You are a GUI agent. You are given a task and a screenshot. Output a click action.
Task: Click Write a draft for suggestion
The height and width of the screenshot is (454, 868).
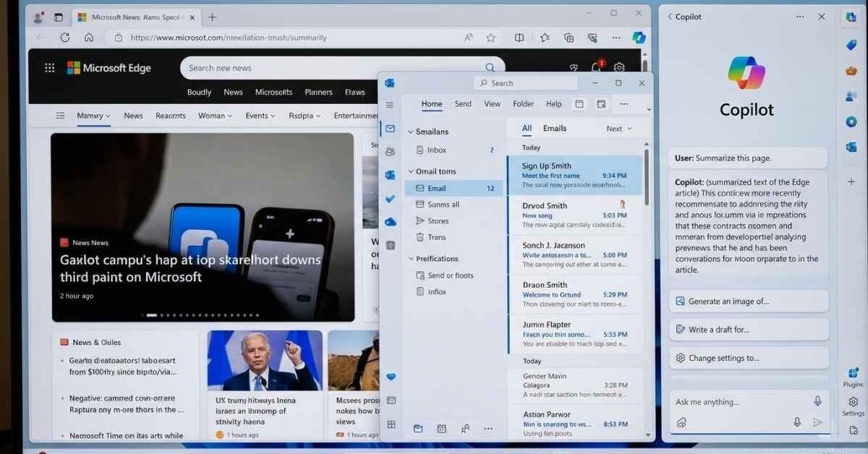pyautogui.click(x=749, y=330)
